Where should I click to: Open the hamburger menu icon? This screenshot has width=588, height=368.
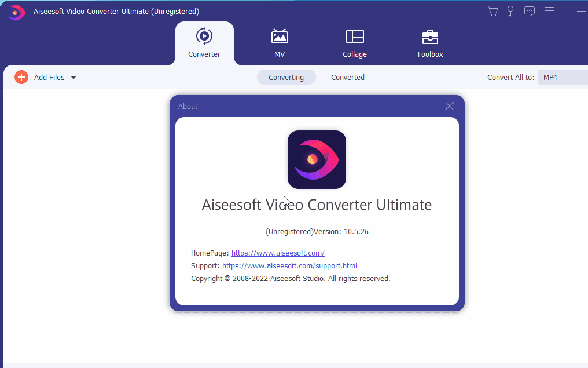[550, 11]
